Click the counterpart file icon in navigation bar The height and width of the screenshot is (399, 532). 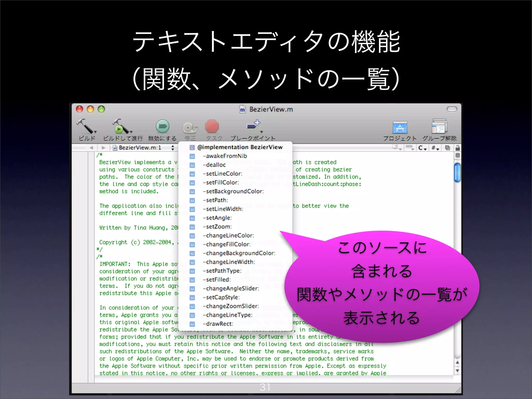(x=447, y=148)
